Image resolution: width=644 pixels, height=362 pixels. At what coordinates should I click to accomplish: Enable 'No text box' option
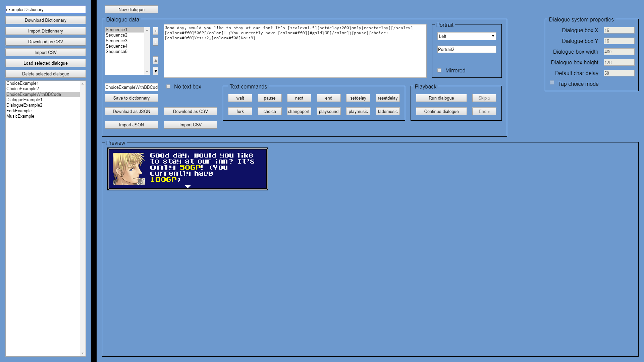pyautogui.click(x=168, y=86)
